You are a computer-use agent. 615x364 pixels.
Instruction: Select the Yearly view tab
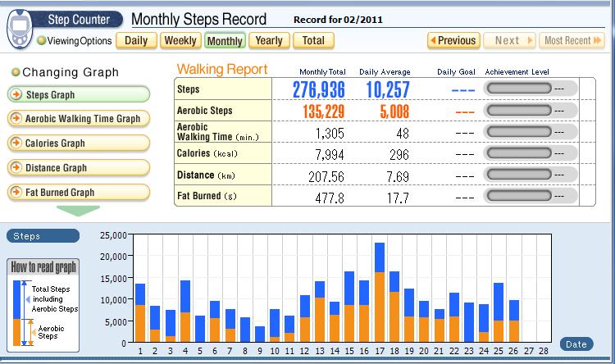(268, 40)
